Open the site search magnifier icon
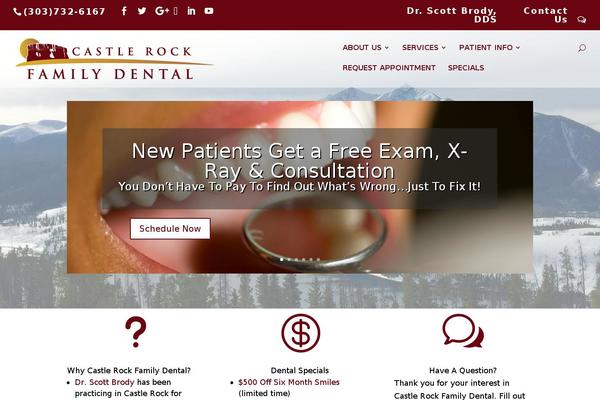600x400 pixels. [582, 48]
